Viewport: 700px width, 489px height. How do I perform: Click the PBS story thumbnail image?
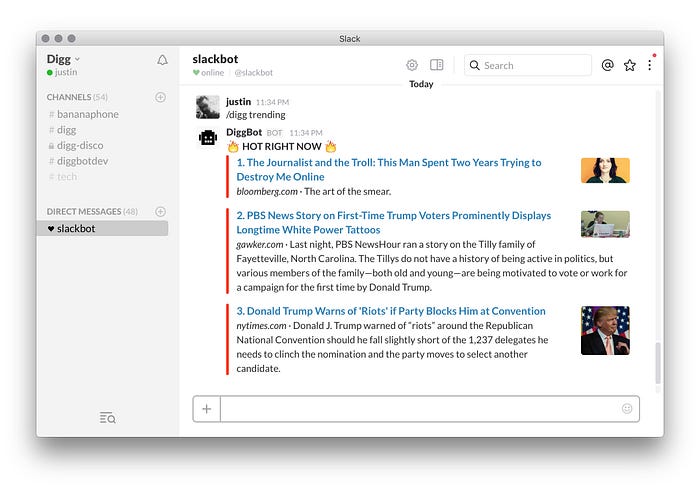(x=605, y=224)
